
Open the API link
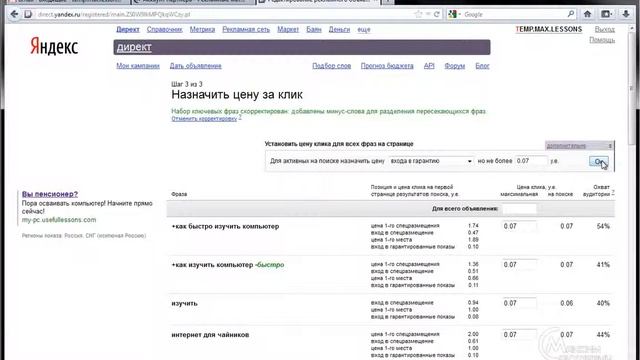429,66
